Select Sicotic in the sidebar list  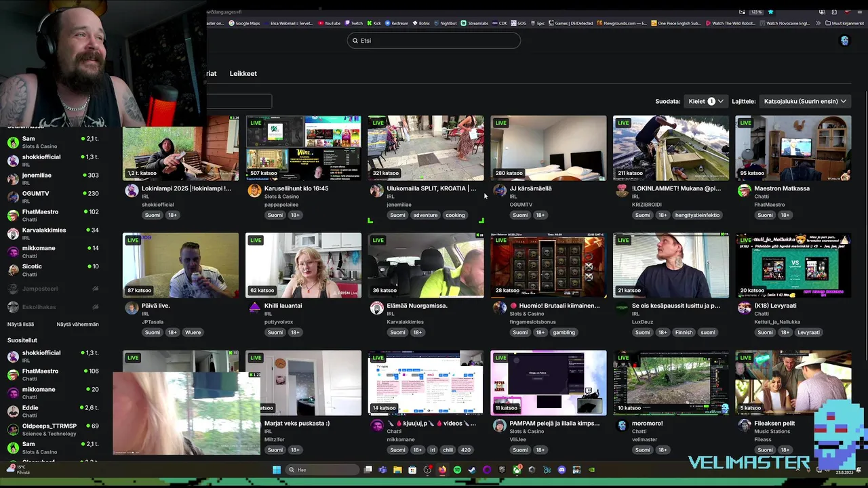(x=53, y=270)
